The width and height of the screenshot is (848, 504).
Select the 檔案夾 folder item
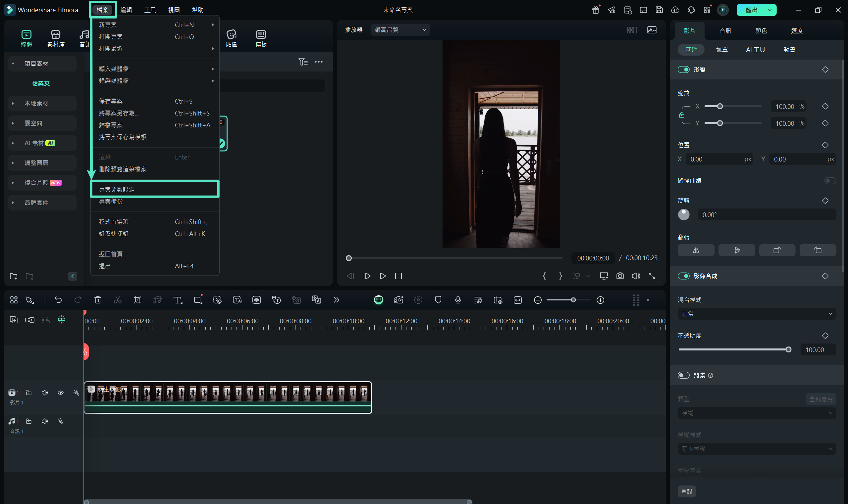coord(41,83)
